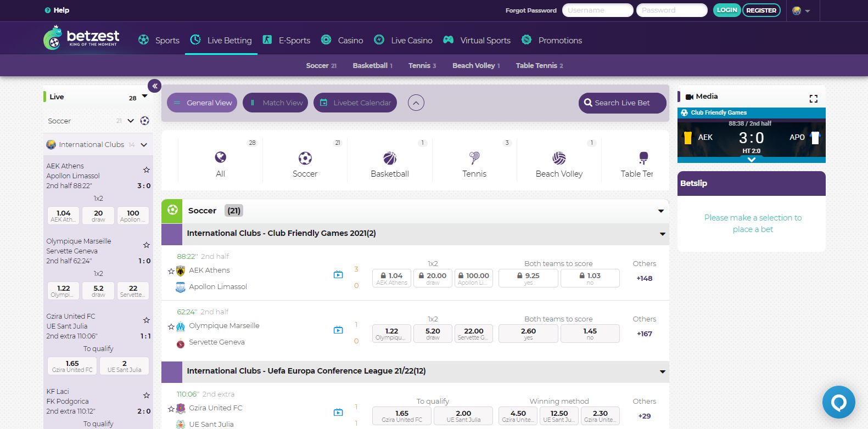Select All sports globe icon
Image resolution: width=868 pixels, height=429 pixels.
point(221,158)
